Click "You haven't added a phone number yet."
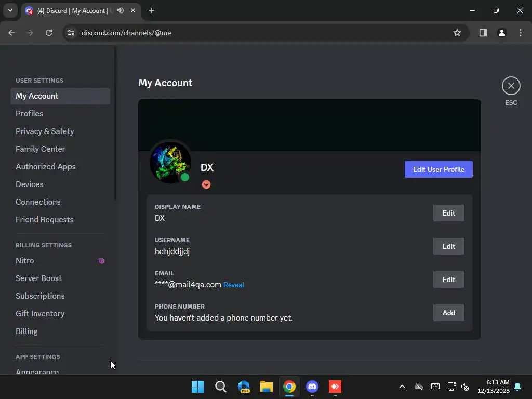The height and width of the screenshot is (399, 532). coord(223,318)
